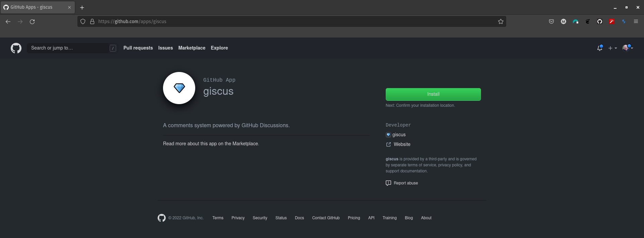Open the Docs footer link
Screen dimensions: 644x238
coord(300,218)
